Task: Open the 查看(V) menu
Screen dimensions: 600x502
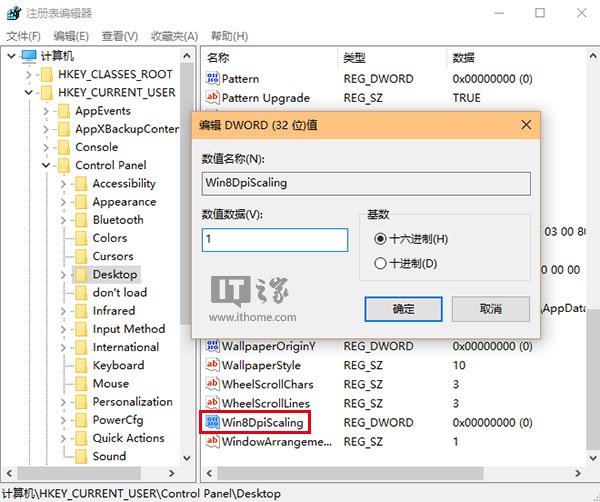Action: click(x=120, y=36)
